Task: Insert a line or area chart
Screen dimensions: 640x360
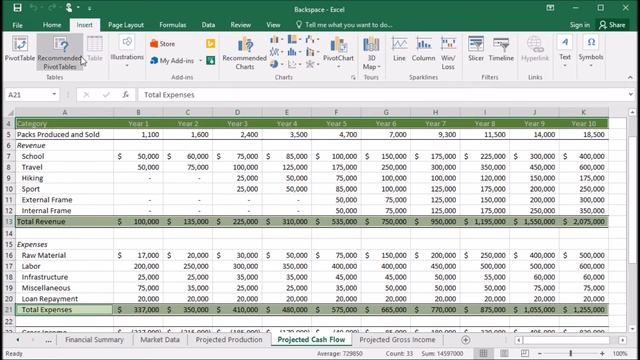Action: click(276, 52)
